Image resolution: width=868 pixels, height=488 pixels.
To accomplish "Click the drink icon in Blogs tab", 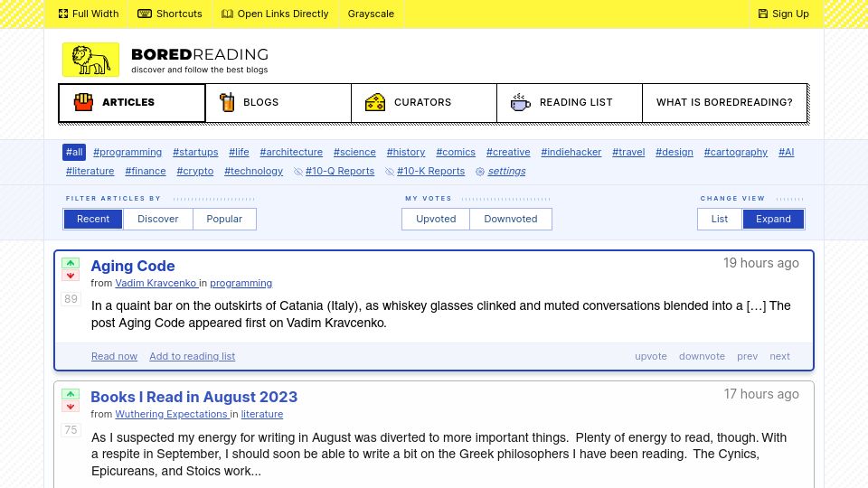I will pyautogui.click(x=227, y=102).
